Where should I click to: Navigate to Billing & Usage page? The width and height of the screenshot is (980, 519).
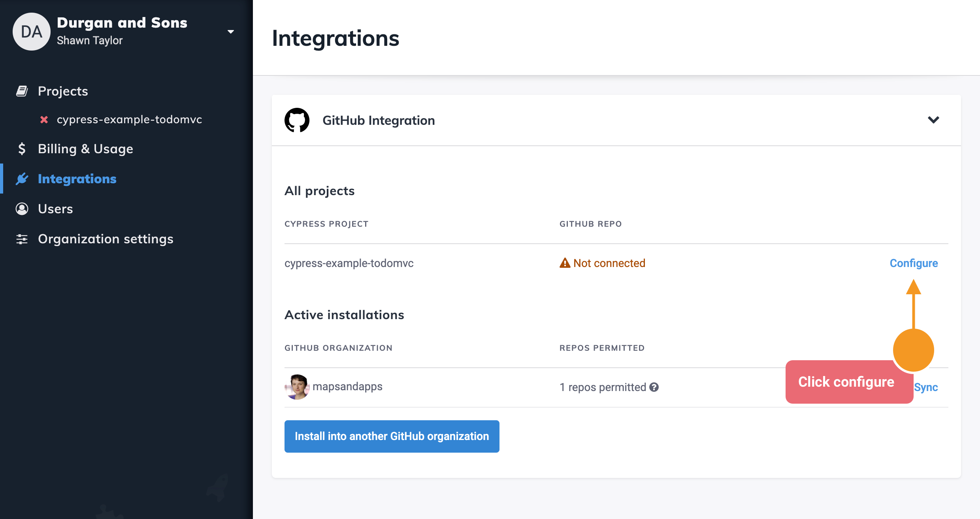point(85,149)
